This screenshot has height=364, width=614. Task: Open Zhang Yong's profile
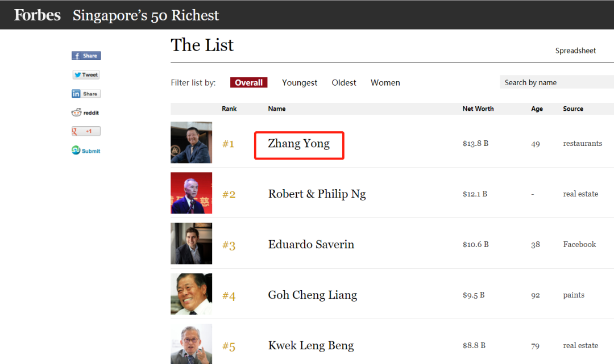pyautogui.click(x=299, y=144)
